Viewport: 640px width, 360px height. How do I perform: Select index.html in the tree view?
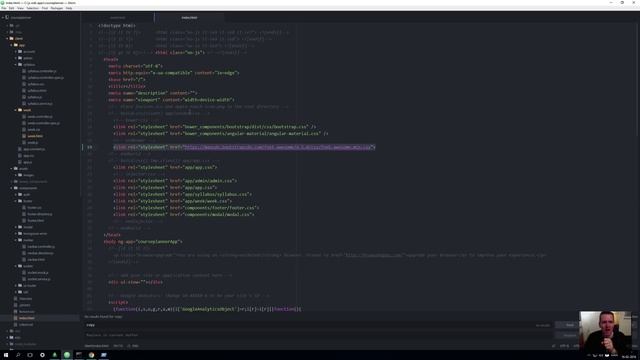point(27,318)
